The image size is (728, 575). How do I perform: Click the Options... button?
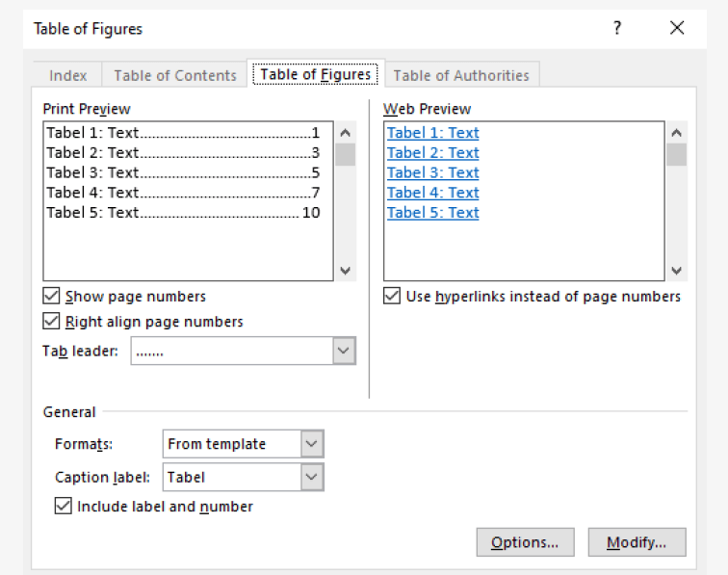(x=525, y=542)
